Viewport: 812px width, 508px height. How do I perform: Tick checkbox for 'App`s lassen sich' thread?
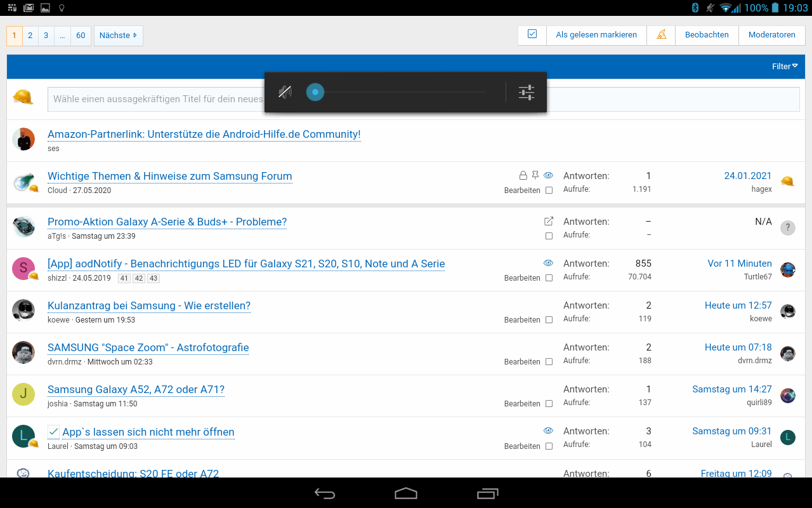pos(549,446)
